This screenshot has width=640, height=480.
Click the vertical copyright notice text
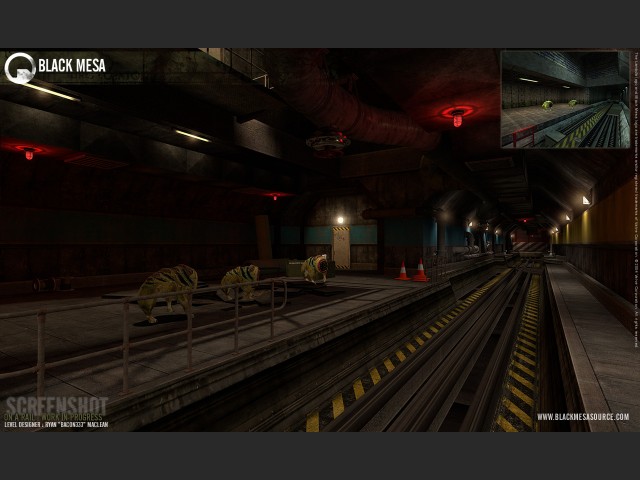[636, 198]
